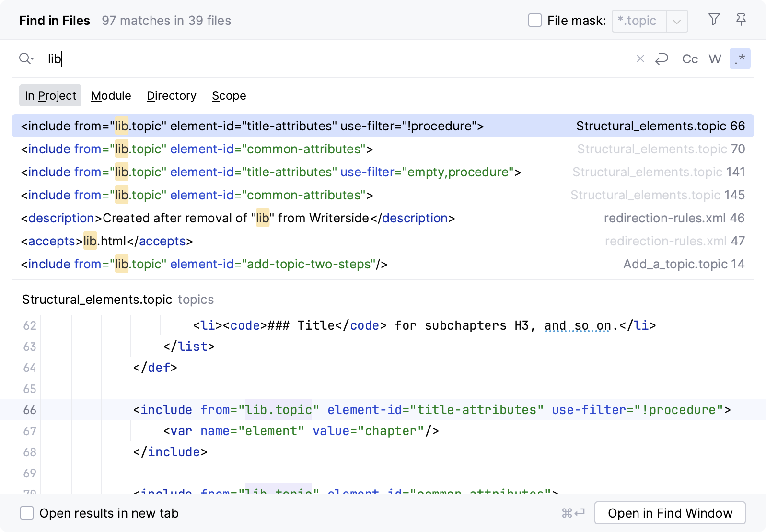The image size is (766, 532).
Task: Enable the File mask checkbox
Action: coord(534,21)
